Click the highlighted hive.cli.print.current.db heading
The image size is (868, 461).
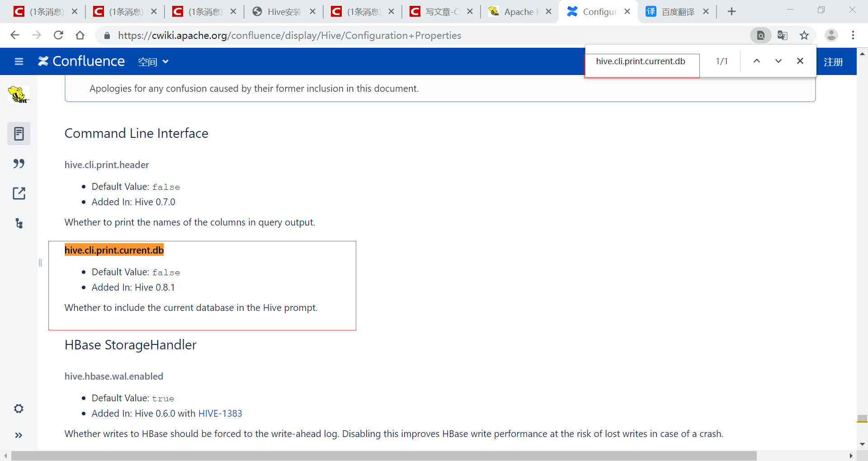114,250
